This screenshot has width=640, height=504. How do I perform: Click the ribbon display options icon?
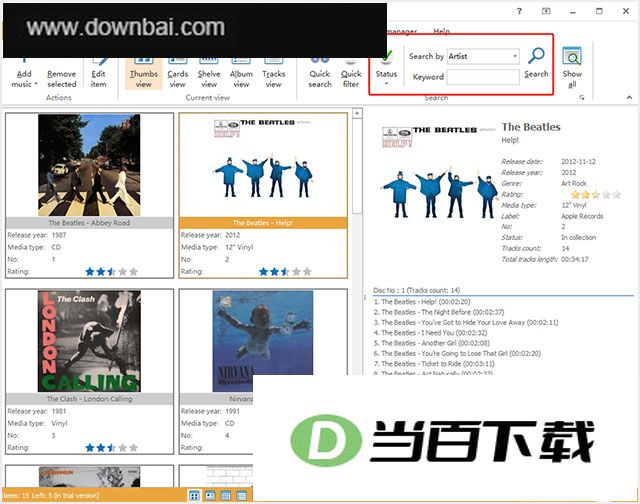(546, 11)
